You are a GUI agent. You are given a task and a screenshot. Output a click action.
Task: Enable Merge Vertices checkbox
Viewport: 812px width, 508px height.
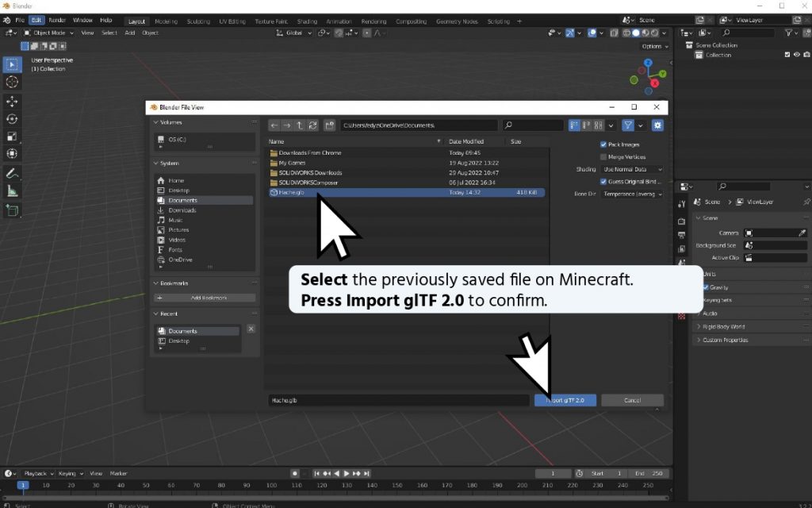[603, 157]
